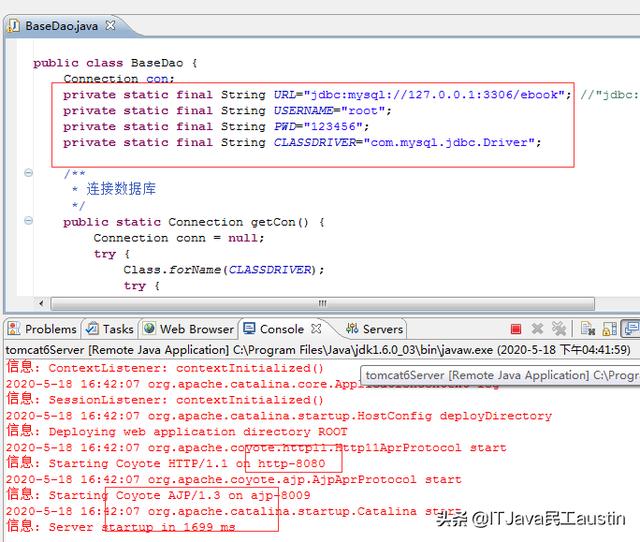640x542 pixels.
Task: Click the Problems tab icon
Action: pyautogui.click(x=14, y=329)
